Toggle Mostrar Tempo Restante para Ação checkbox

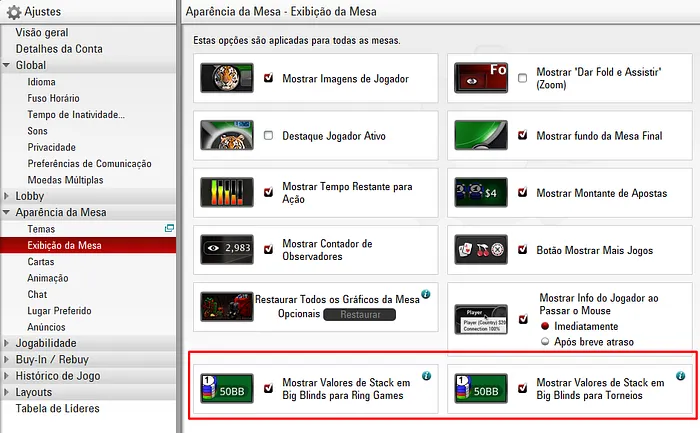[x=268, y=192]
